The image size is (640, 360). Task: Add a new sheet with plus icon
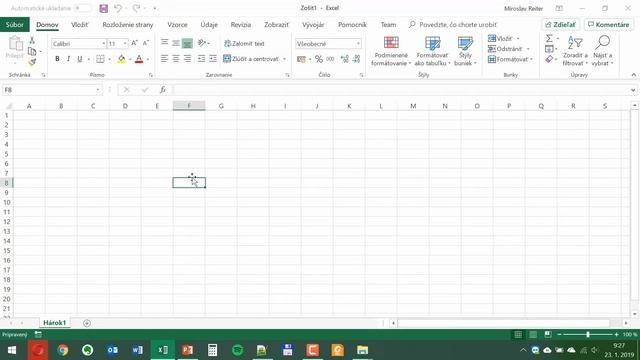click(x=87, y=323)
